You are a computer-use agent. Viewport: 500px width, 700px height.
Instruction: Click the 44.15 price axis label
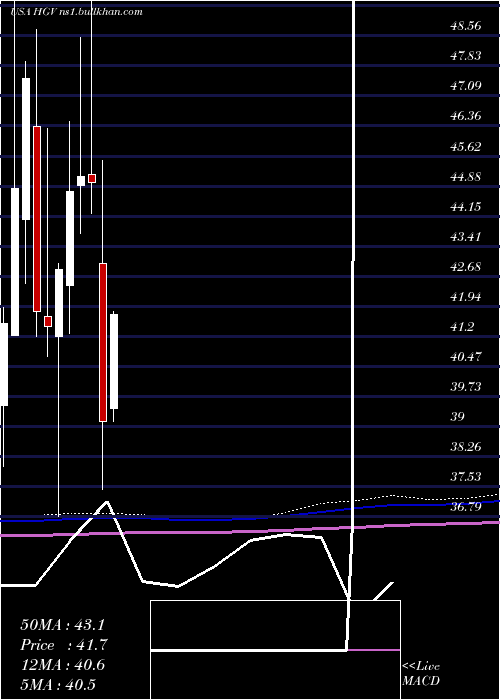click(x=466, y=206)
